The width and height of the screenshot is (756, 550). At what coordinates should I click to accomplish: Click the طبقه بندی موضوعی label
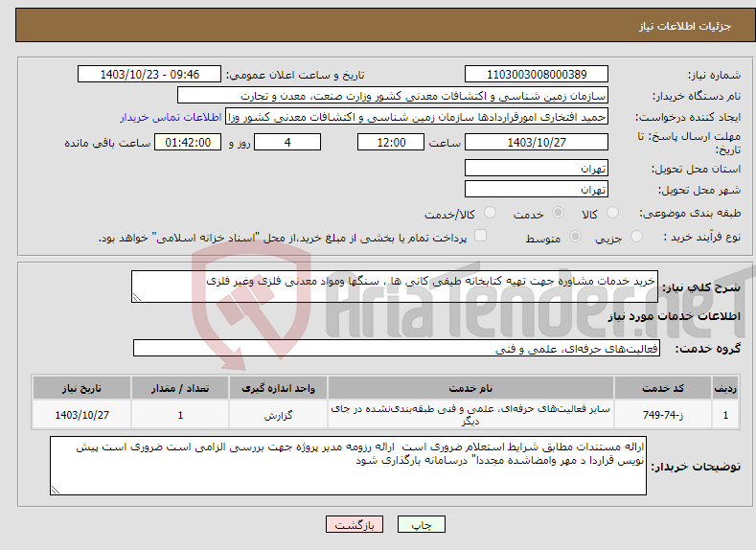[690, 213]
